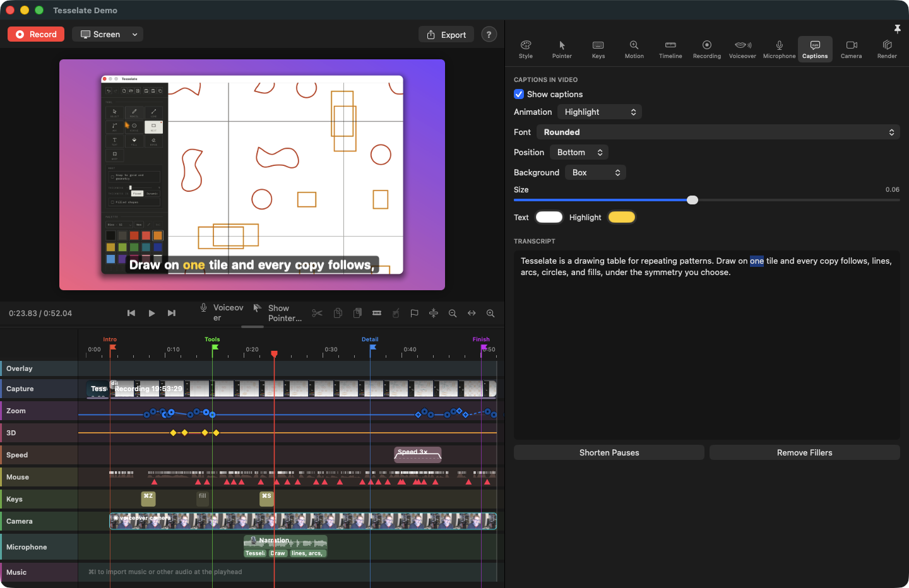Open the Recording tab
909x588 pixels.
coord(707,49)
